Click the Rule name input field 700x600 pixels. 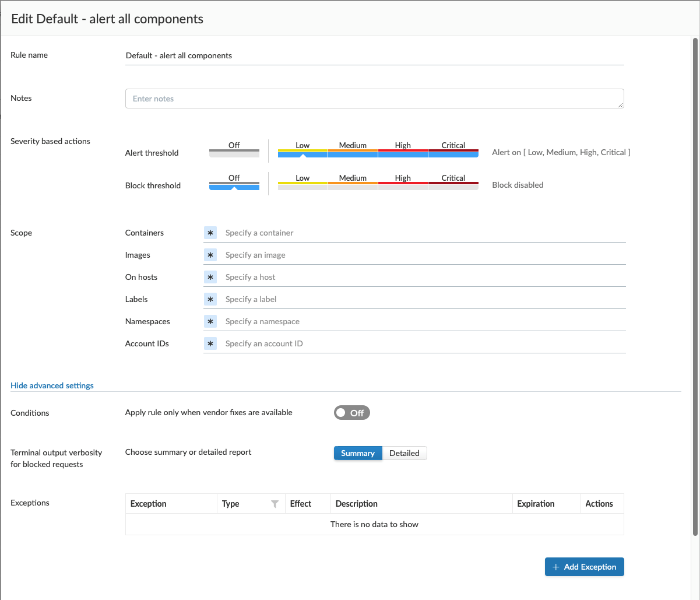coord(374,56)
